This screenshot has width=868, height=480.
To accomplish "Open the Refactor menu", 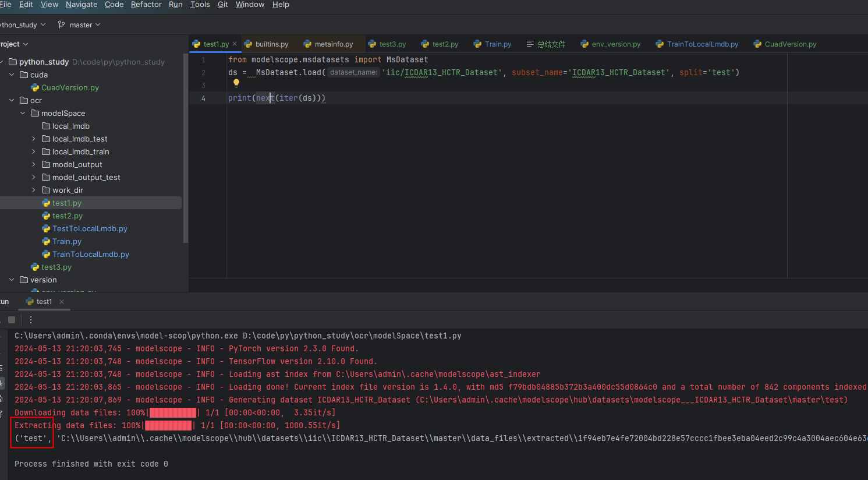I will [x=146, y=5].
